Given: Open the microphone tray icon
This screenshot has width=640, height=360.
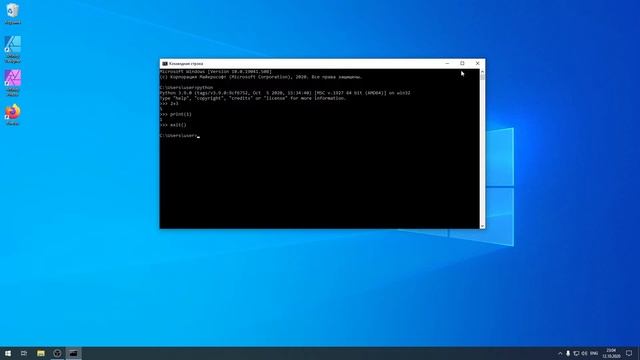Looking at the screenshot, I should click(x=568, y=353).
